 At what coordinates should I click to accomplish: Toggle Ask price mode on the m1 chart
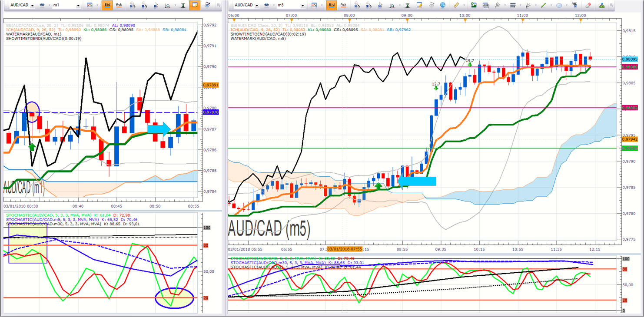click(118, 5)
